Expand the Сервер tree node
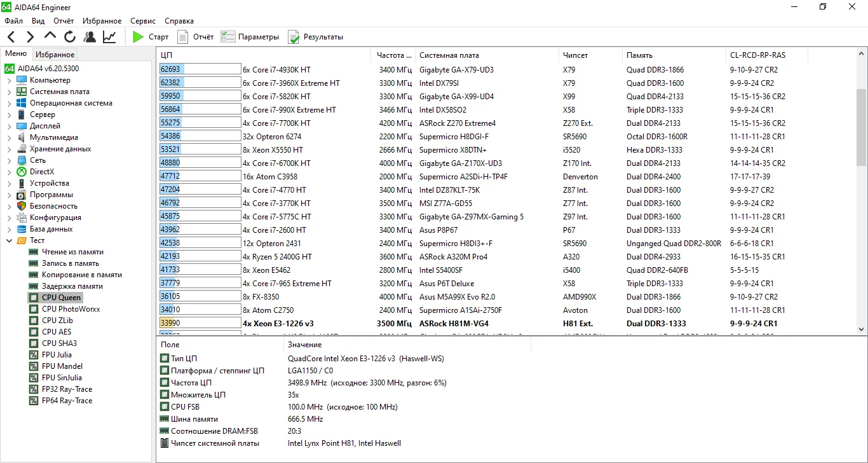The width and height of the screenshot is (868, 463). (9, 114)
